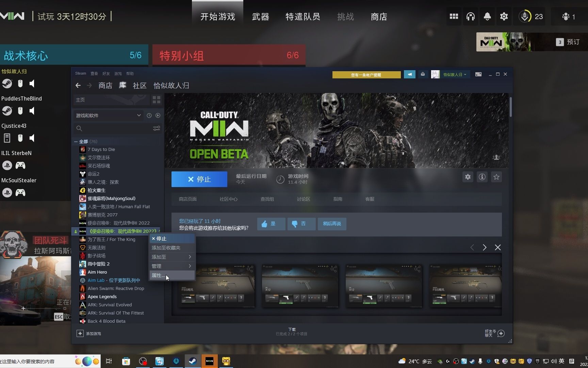The width and height of the screenshot is (588, 368).
Task: Expand the 添加至 submenu in context menu
Action: coord(172,257)
